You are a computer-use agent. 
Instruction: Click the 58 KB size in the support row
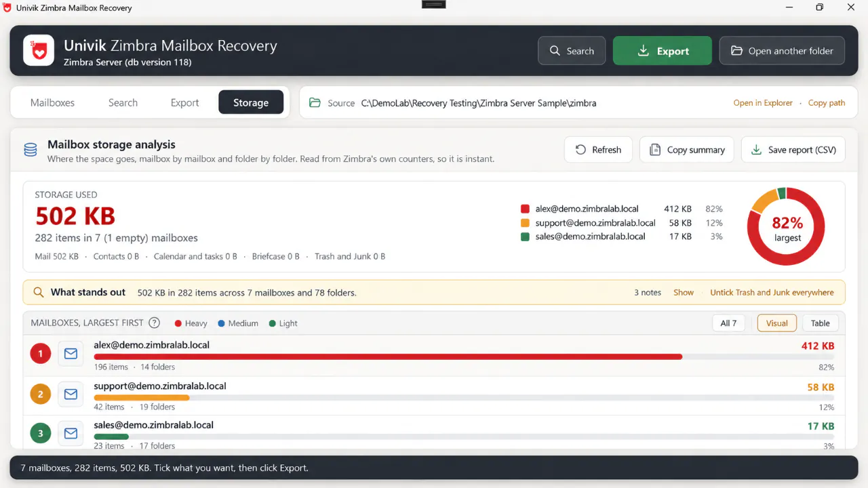(x=821, y=387)
